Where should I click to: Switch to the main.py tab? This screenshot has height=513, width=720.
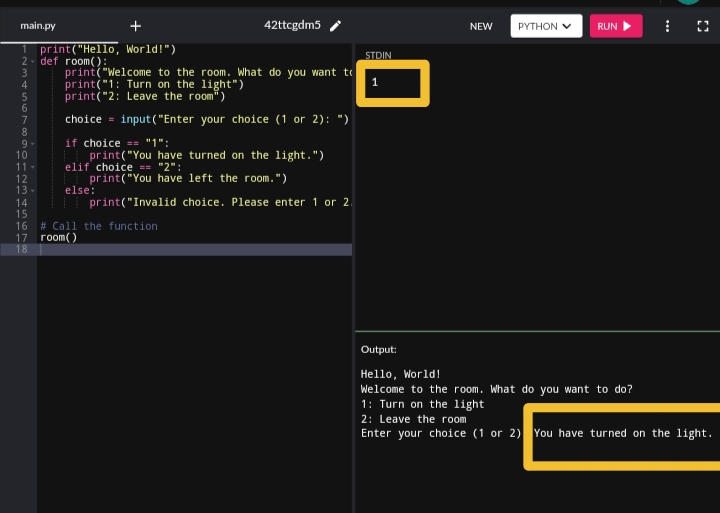[38, 26]
